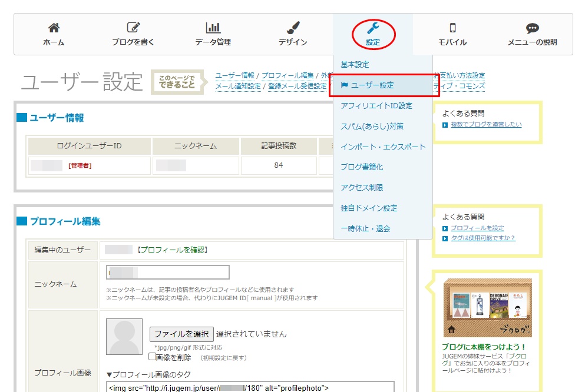The image size is (585, 392).
Task: Select 一時休止・退会 menu entry
Action: point(365,228)
